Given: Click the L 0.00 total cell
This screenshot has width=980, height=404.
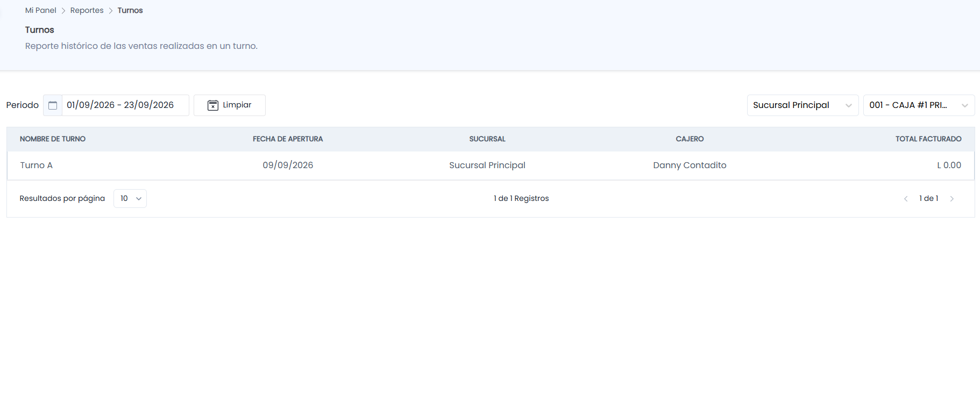Looking at the screenshot, I should pyautogui.click(x=949, y=165).
